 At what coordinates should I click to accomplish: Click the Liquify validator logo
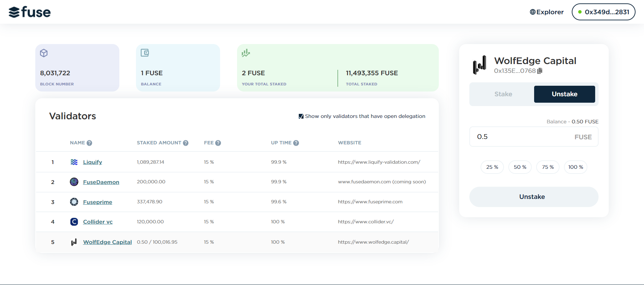pyautogui.click(x=74, y=162)
